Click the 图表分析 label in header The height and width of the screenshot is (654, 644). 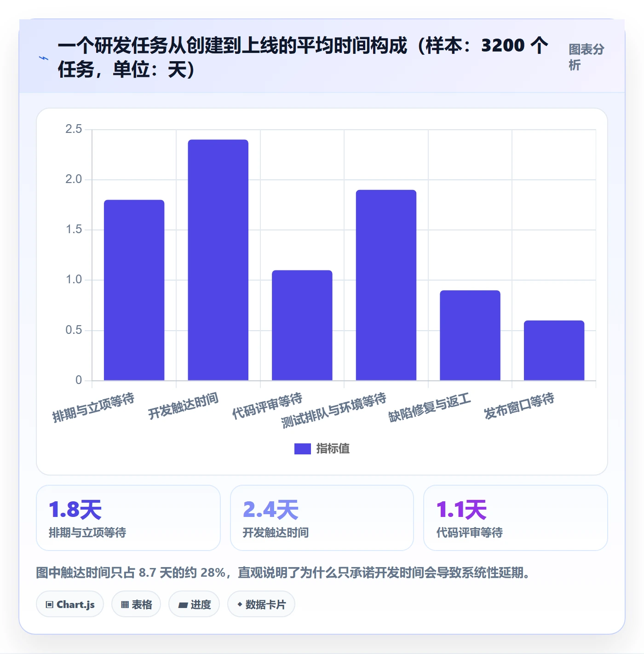pyautogui.click(x=586, y=57)
